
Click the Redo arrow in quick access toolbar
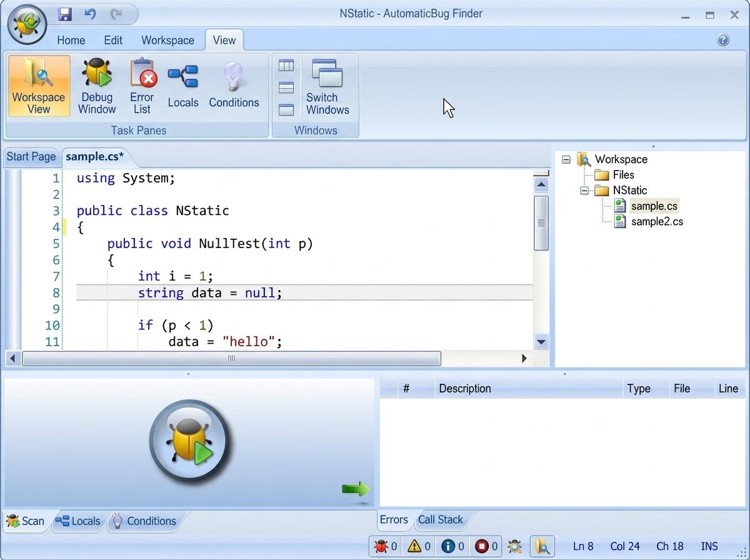[116, 14]
